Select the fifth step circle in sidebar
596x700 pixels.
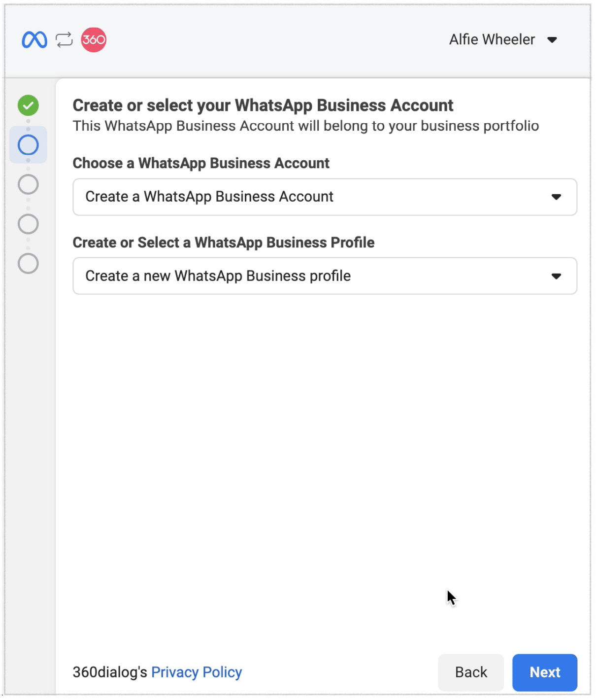pyautogui.click(x=28, y=264)
